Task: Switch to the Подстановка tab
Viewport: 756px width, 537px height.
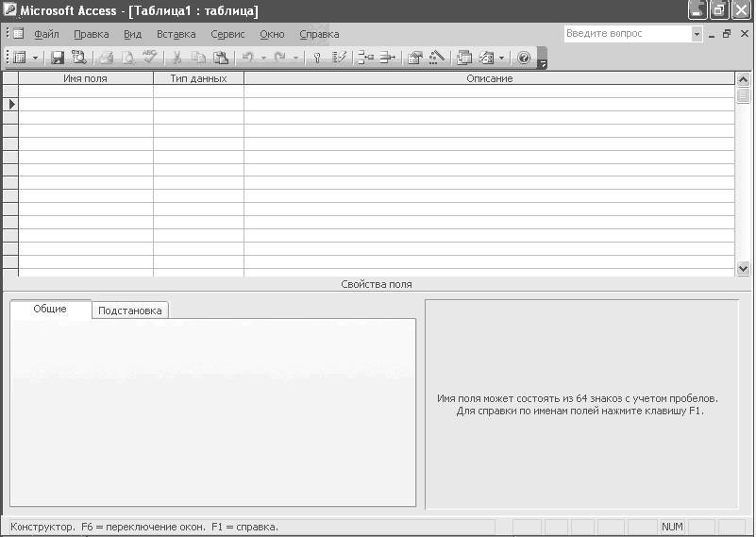Action: 130,310
